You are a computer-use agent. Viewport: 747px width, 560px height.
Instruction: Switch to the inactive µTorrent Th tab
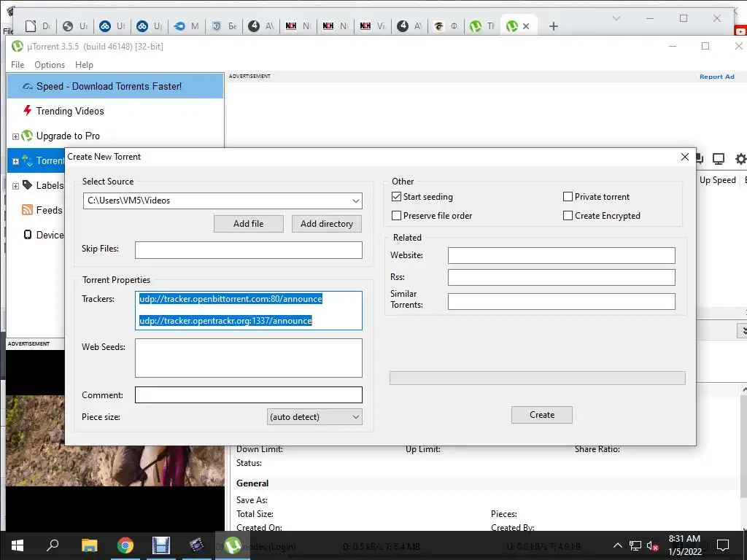pyautogui.click(x=483, y=26)
